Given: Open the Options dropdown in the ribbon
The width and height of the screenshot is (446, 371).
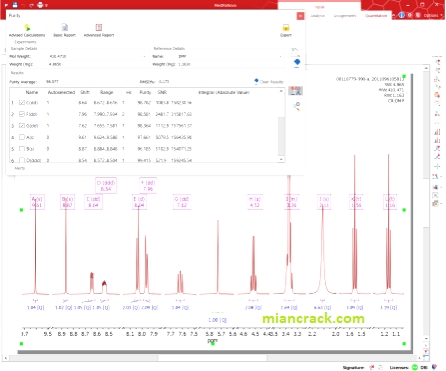Looking at the screenshot, I should (433, 15).
